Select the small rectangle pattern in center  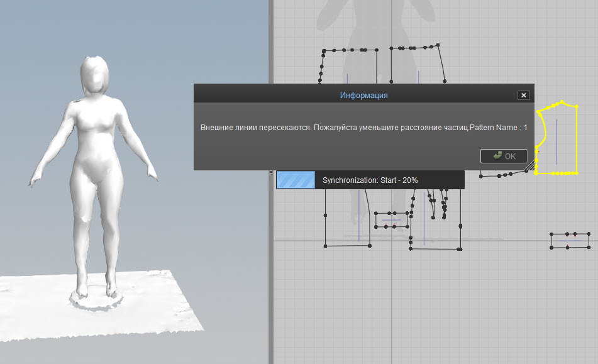click(392, 220)
